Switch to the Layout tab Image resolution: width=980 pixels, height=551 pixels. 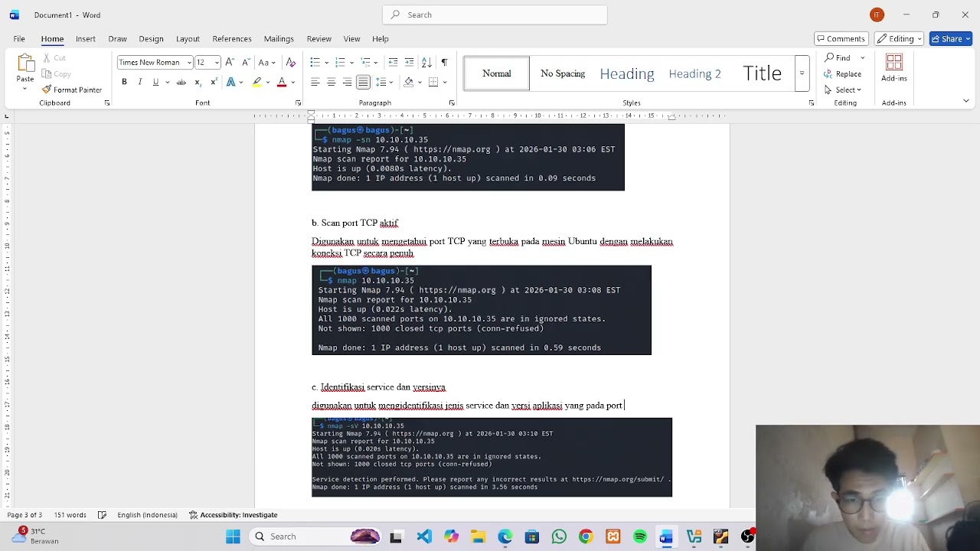point(188,38)
